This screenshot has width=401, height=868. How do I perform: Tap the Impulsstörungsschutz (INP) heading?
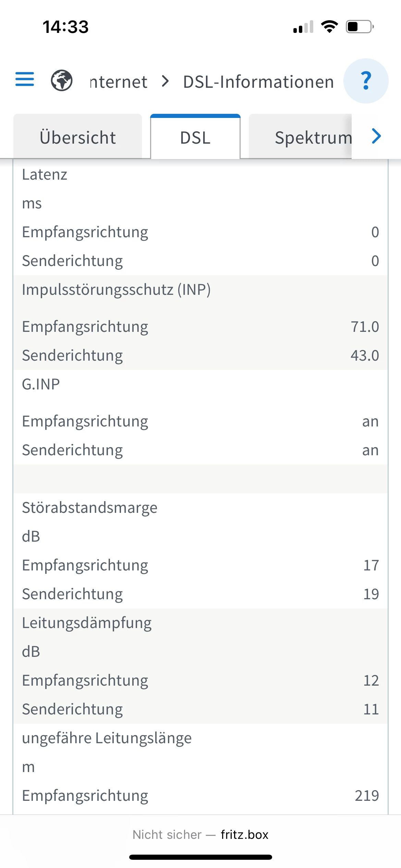coord(116,290)
